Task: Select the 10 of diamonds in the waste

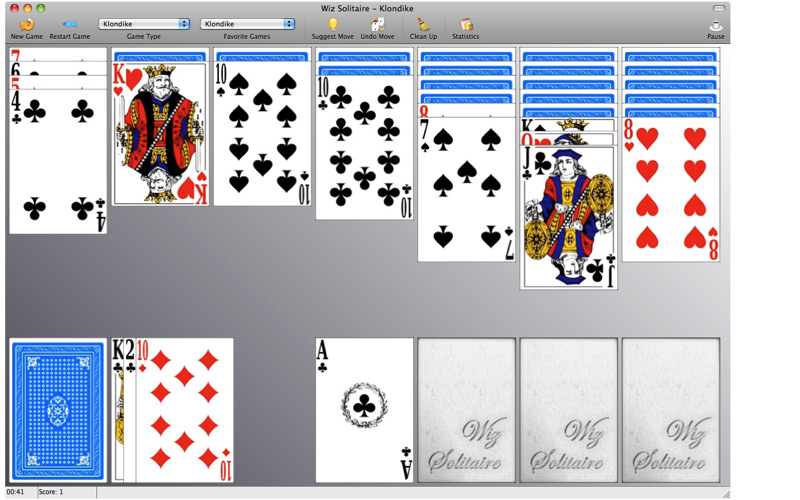Action: [185, 410]
